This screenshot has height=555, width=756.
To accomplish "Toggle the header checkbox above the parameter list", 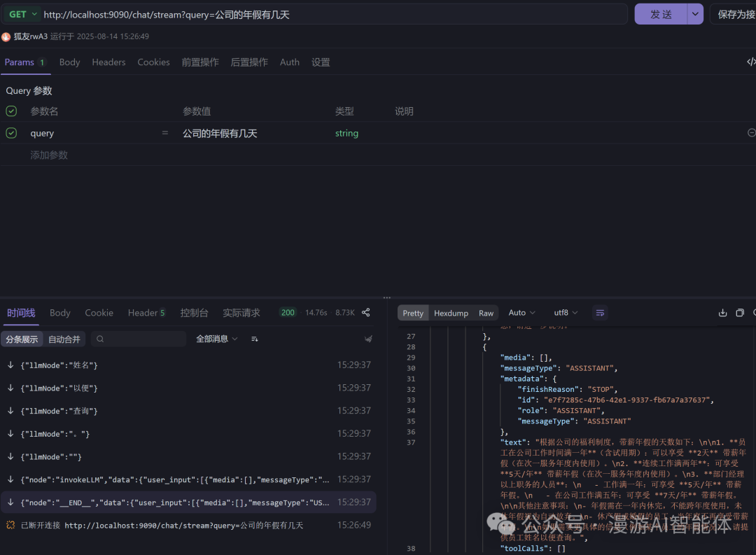I will tap(10, 111).
